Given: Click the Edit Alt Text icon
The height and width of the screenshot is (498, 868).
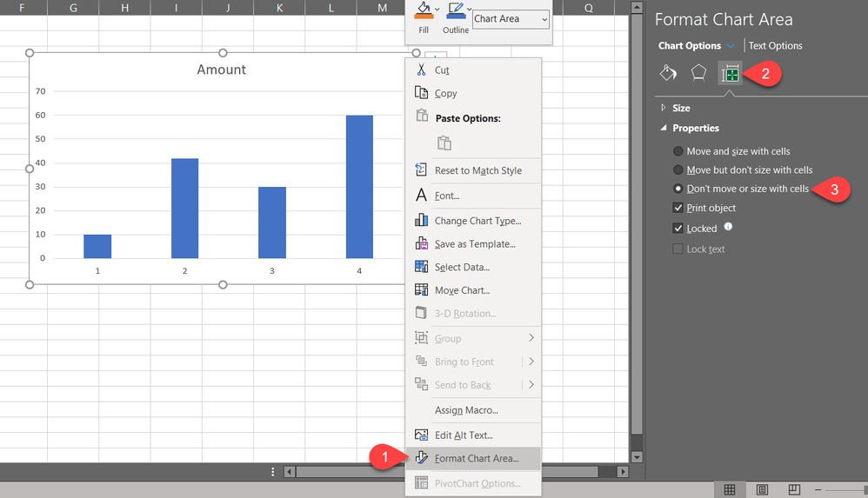Looking at the screenshot, I should coord(421,435).
